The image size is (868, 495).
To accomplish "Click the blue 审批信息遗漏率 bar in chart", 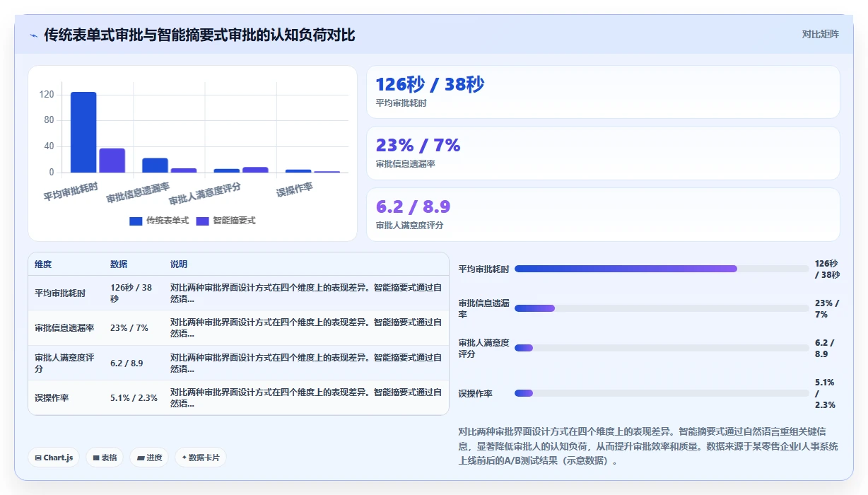I will pyautogui.click(x=155, y=165).
